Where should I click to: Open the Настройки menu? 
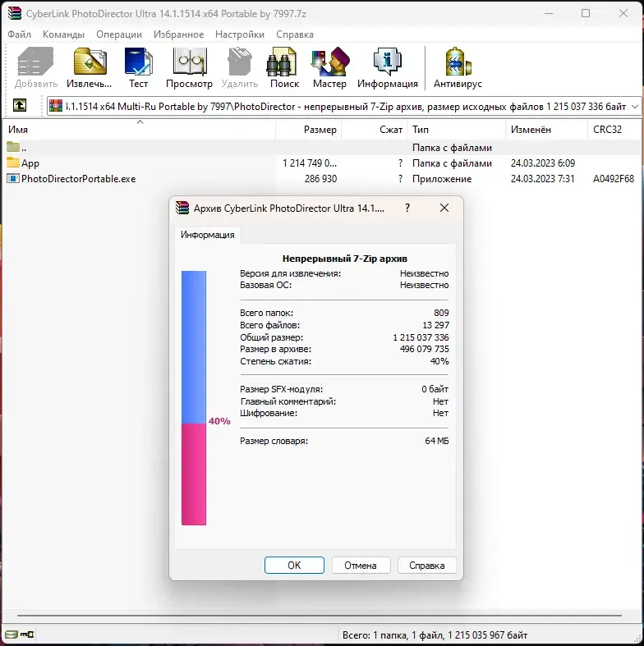(240, 34)
